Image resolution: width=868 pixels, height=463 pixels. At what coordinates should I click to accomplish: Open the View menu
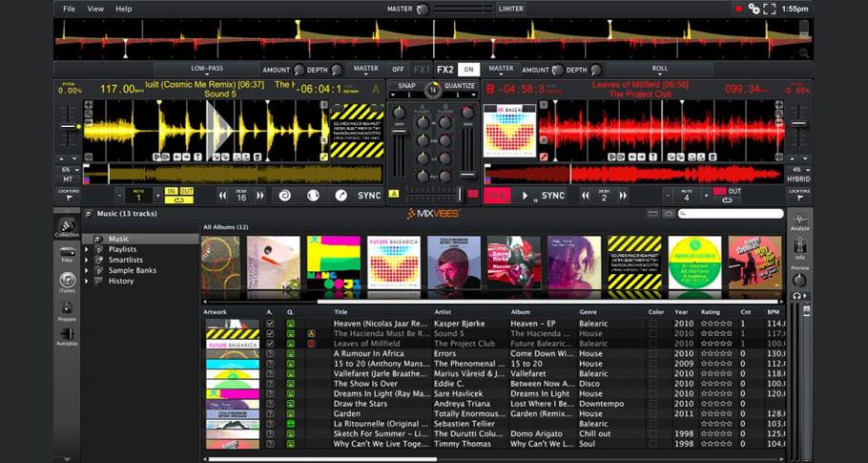[95, 9]
